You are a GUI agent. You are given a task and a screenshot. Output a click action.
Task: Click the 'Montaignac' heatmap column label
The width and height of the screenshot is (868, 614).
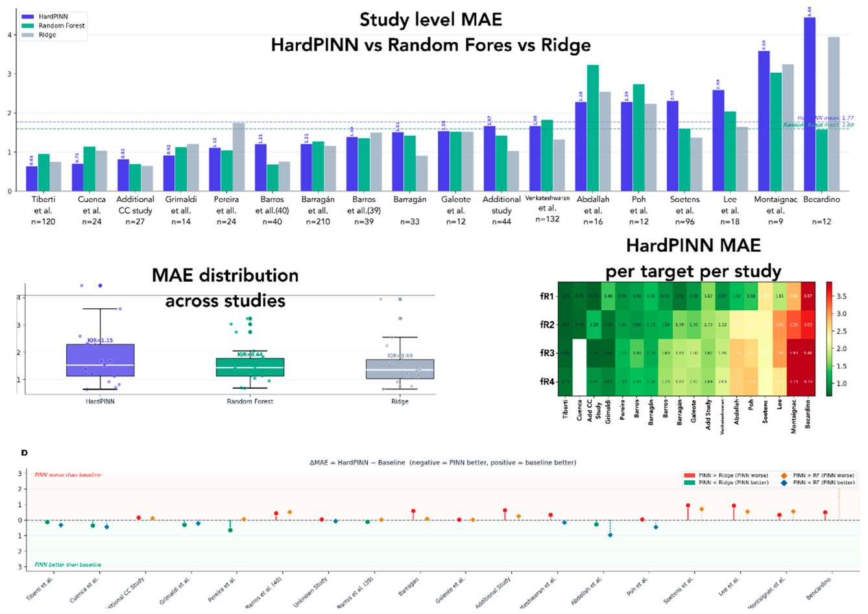794,415
